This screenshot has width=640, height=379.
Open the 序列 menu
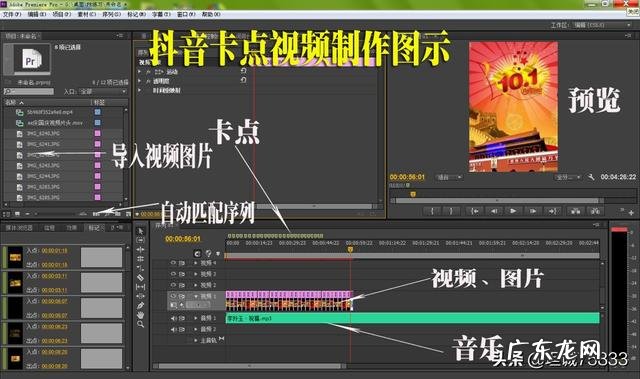pyautogui.click(x=111, y=15)
